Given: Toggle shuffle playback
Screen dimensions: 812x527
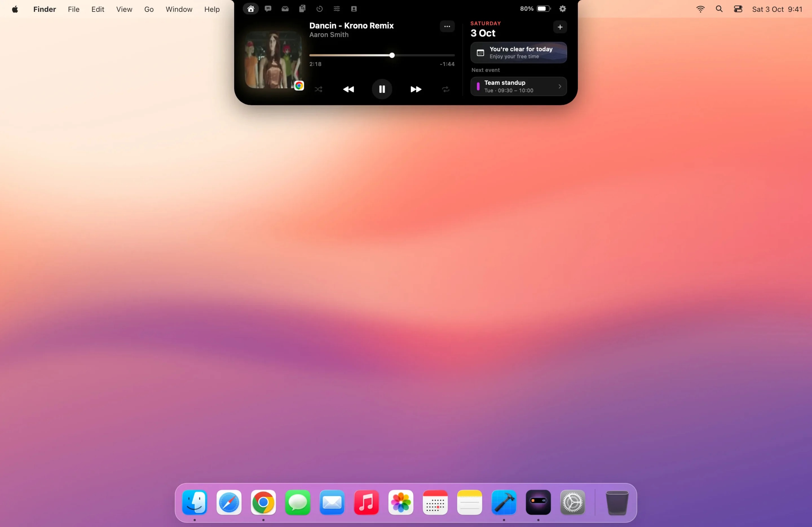Looking at the screenshot, I should pyautogui.click(x=318, y=89).
